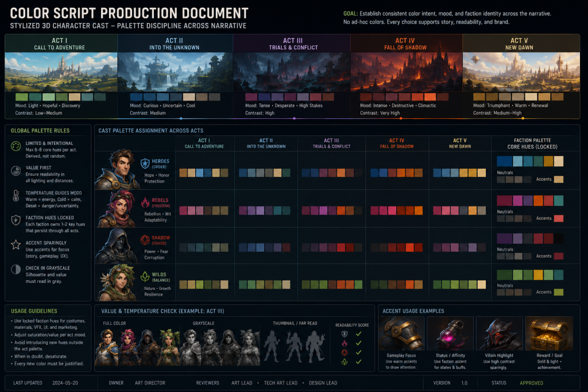Select the pink-haired Rebels character portrait
The image size is (588, 392).
pyautogui.click(x=117, y=209)
